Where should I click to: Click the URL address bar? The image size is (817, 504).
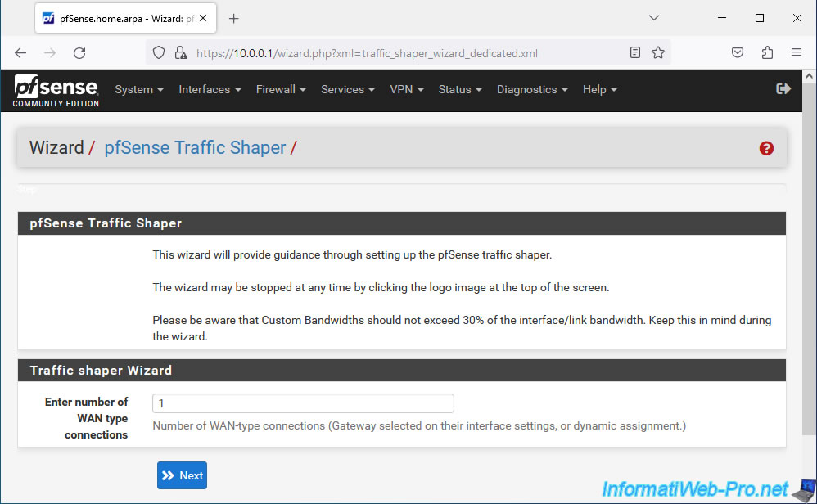pos(406,53)
